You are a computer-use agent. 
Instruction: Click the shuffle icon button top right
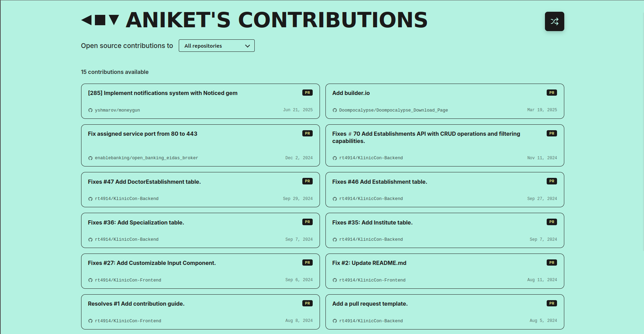[554, 21]
